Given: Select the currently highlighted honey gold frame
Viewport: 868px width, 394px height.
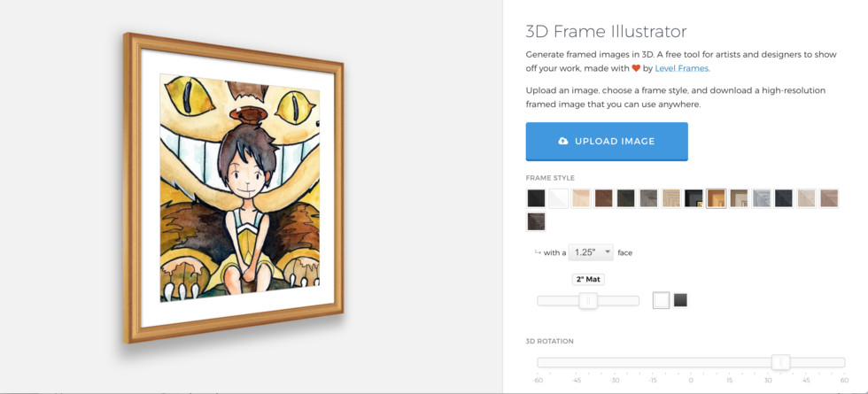Looking at the screenshot, I should pos(717,198).
